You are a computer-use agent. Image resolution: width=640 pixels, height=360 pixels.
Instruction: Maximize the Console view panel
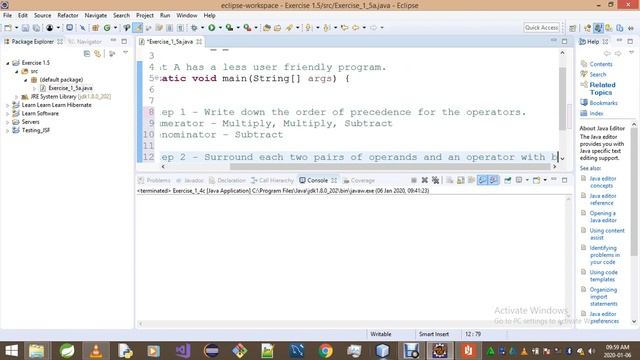564,180
